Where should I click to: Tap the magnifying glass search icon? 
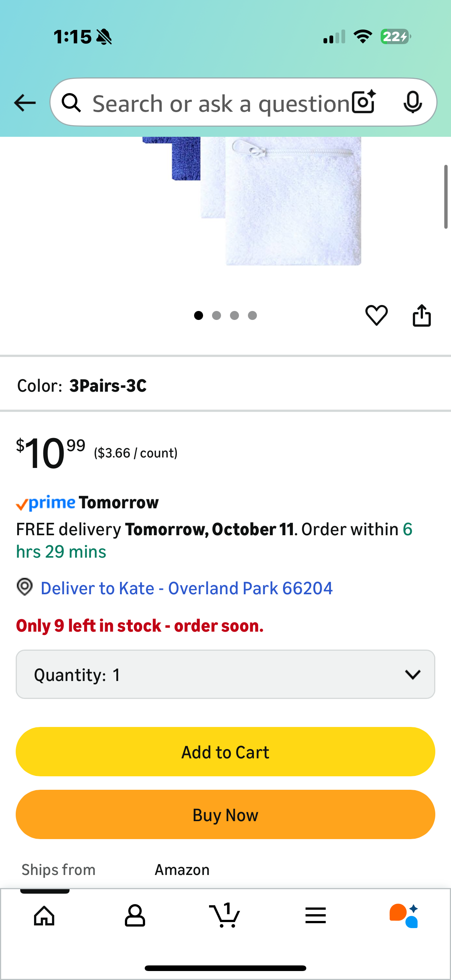pos(71,103)
